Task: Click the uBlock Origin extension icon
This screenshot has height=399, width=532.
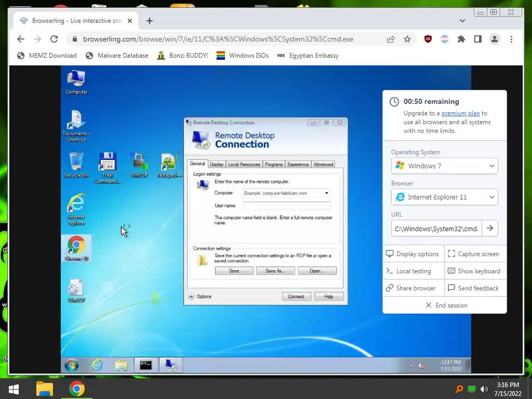Action: 428,39
